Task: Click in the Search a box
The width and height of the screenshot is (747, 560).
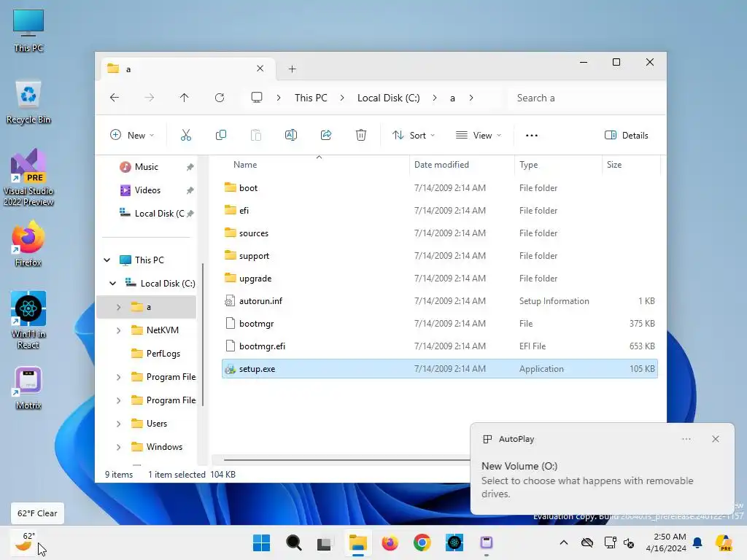Action: point(586,98)
